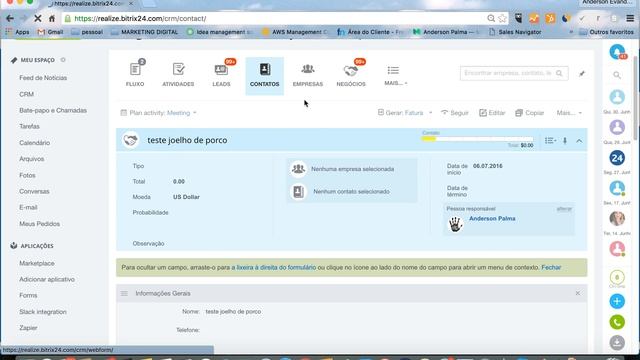
Task: Select Nenhum contato selecionado
Action: click(x=352, y=191)
